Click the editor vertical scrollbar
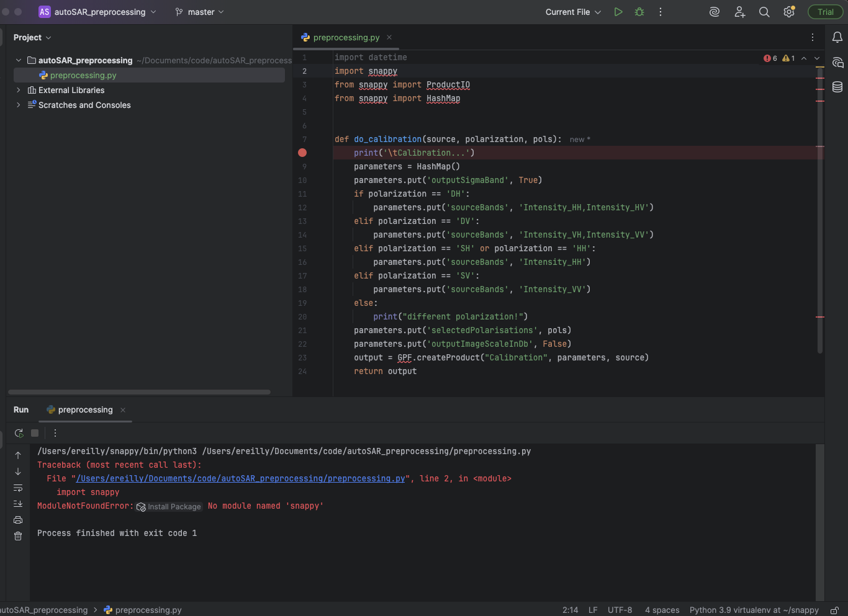 (x=820, y=211)
